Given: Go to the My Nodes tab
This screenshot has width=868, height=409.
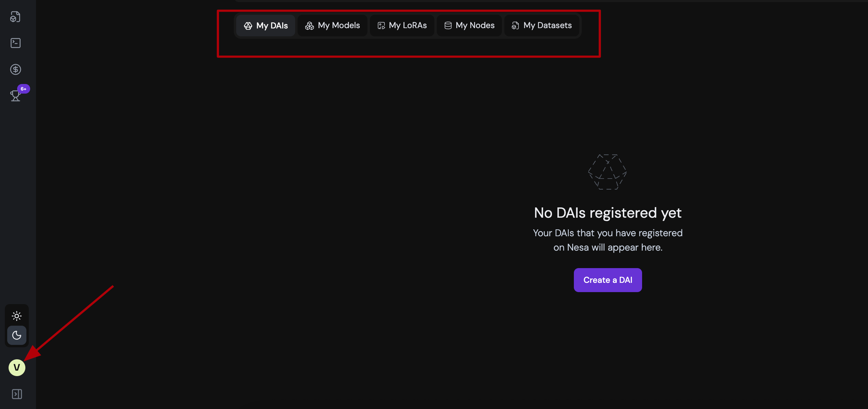Looking at the screenshot, I should [x=469, y=26].
